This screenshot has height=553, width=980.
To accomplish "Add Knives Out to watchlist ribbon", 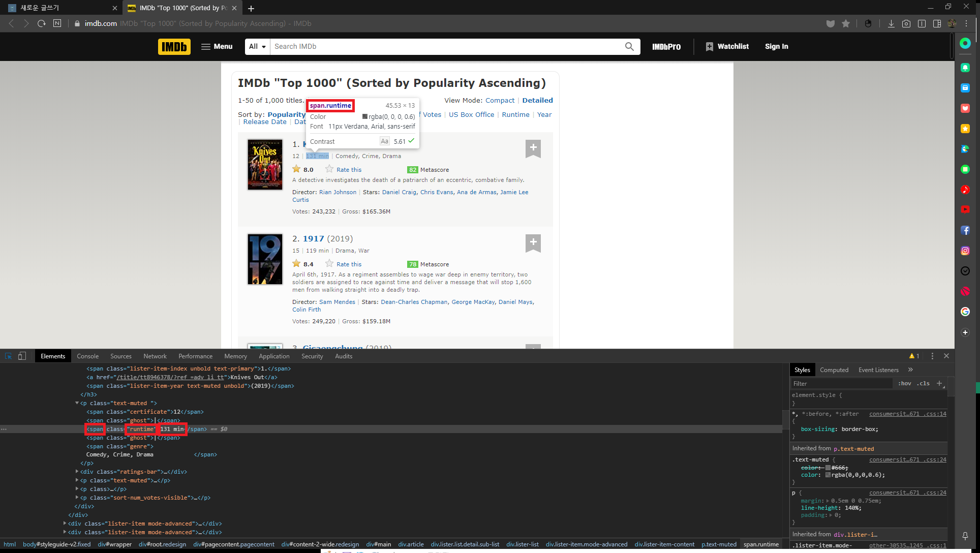I will (533, 148).
